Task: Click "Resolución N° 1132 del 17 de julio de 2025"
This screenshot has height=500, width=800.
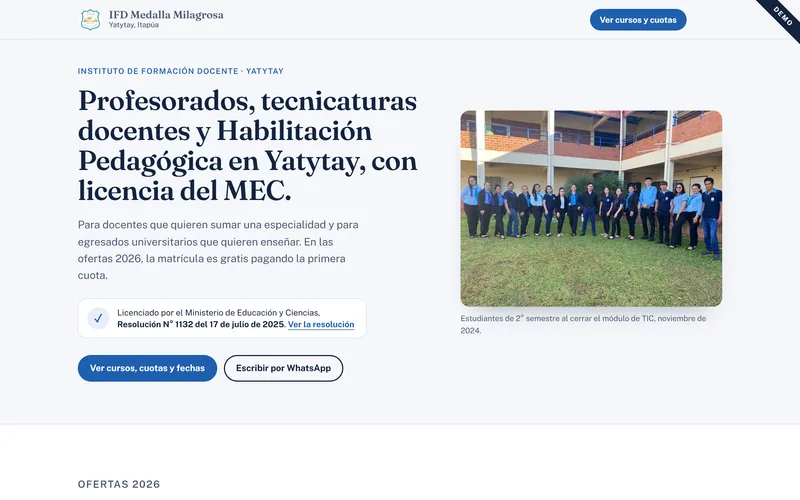Action: point(201,324)
